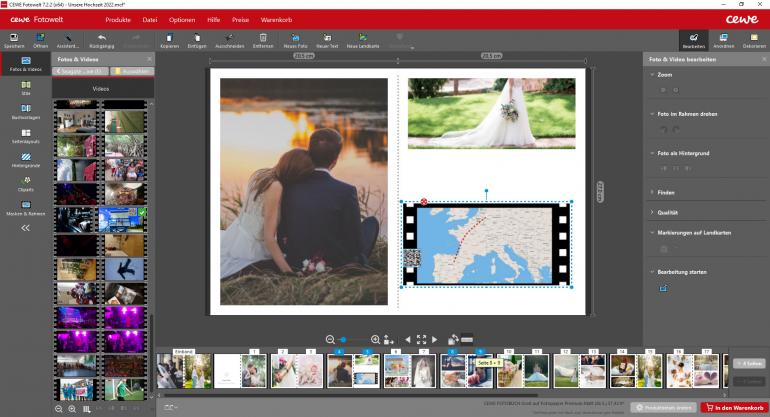Click the Öffnen toolbar icon

click(x=40, y=40)
